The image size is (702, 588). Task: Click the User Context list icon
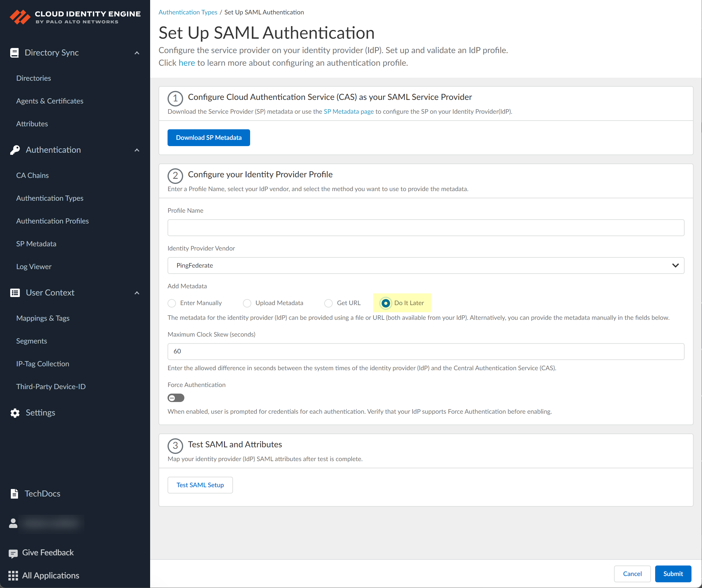[x=15, y=293]
